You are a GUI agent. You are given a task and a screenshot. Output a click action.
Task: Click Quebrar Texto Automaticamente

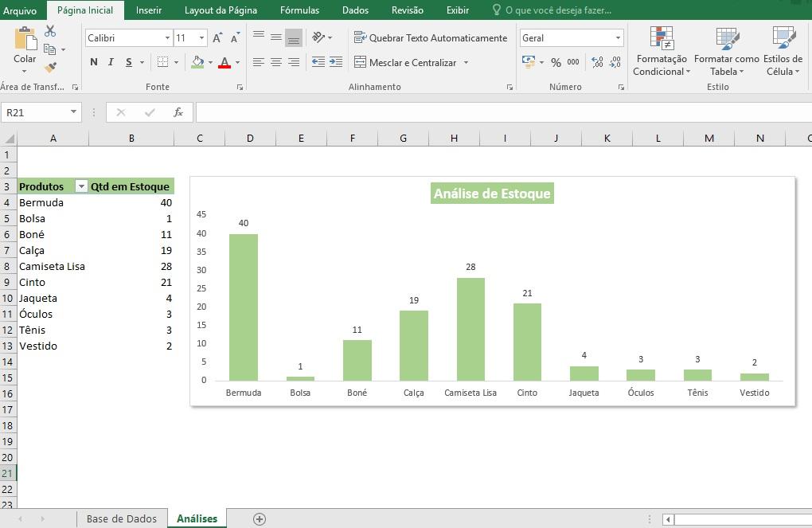pos(431,38)
